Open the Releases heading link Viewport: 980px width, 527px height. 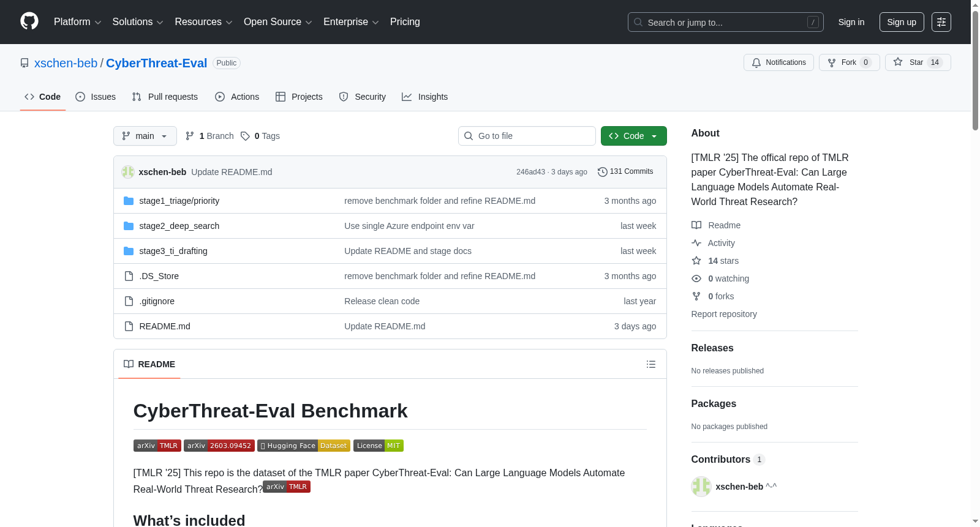click(x=712, y=348)
